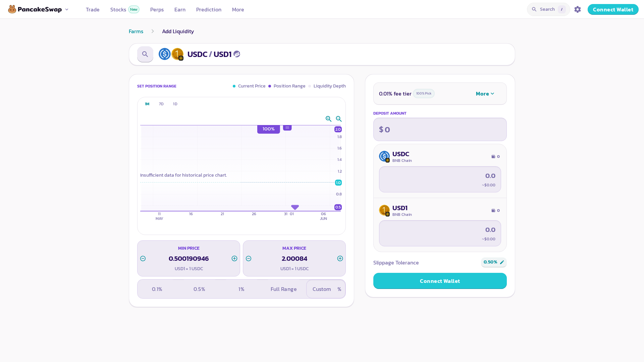Image resolution: width=644 pixels, height=362 pixels.
Task: Open the settings gear icon
Action: pyautogui.click(x=578, y=9)
